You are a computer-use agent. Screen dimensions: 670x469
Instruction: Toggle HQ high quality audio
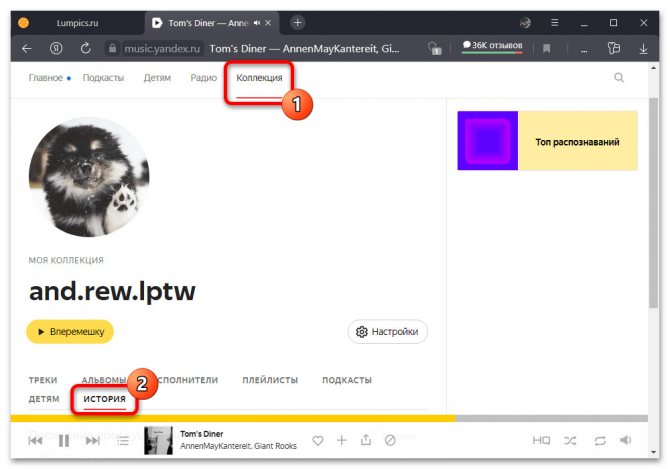[541, 440]
